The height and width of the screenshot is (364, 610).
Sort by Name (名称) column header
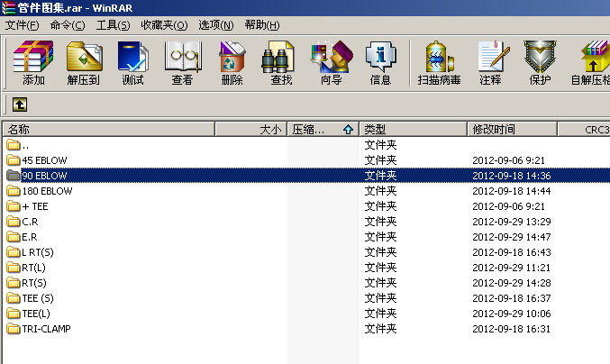click(x=109, y=129)
